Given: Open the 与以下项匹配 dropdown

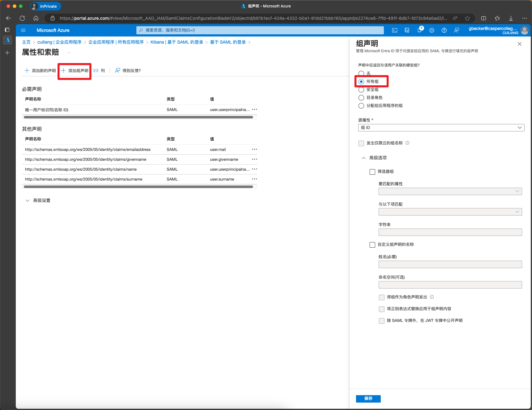Looking at the screenshot, I should [x=450, y=212].
